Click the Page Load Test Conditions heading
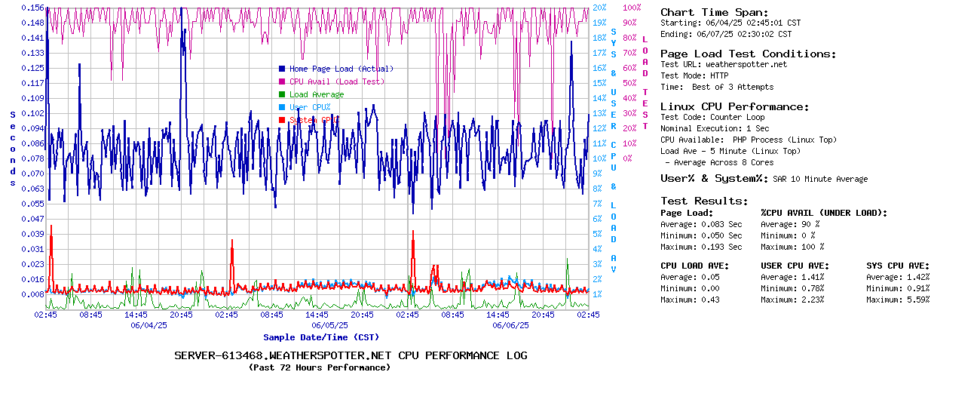980x415 pixels. tap(748, 54)
